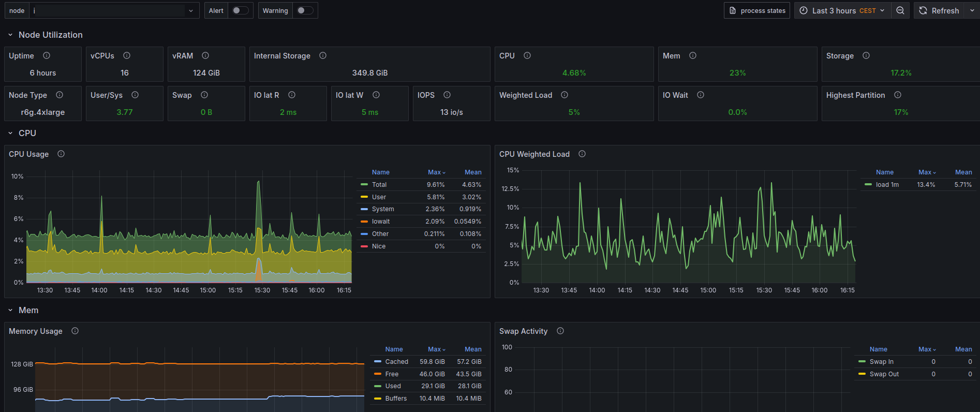The height and width of the screenshot is (412, 980).
Task: Turn on the Warning toggle
Action: 305,10
